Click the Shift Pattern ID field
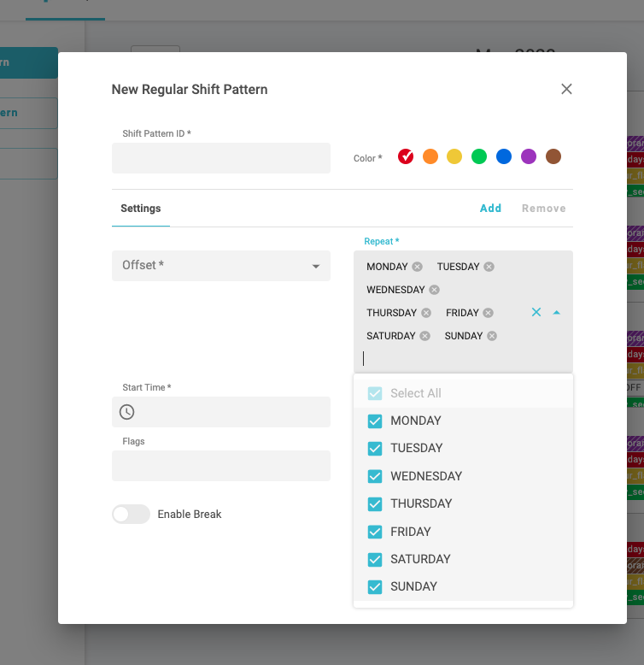This screenshot has height=665, width=644. tap(220, 158)
